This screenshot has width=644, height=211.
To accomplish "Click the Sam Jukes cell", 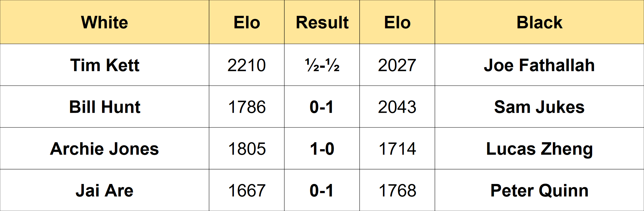I will click(x=539, y=107).
